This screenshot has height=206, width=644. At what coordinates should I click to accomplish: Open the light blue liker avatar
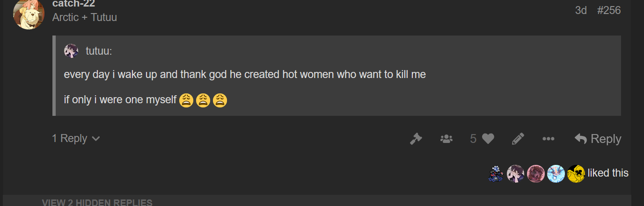[556, 173]
